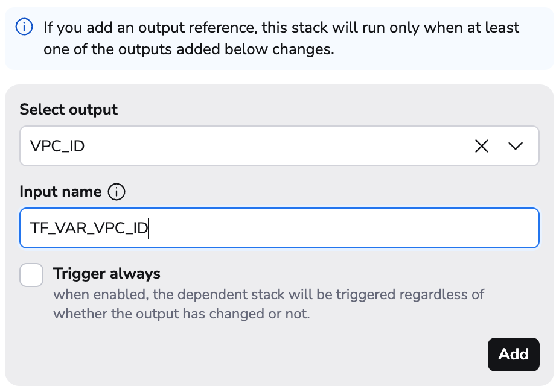The height and width of the screenshot is (392, 559).
Task: Add the output reference mapping
Action: pyautogui.click(x=514, y=355)
